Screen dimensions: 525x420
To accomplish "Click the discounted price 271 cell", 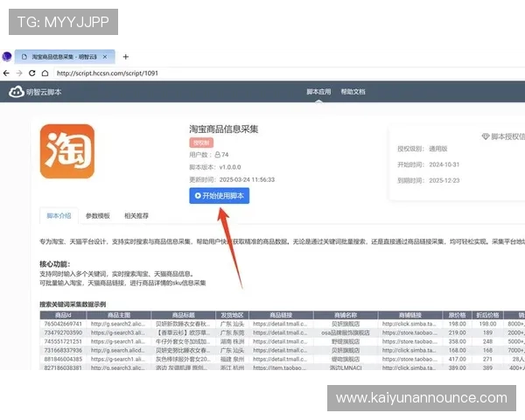I will tap(487, 359).
